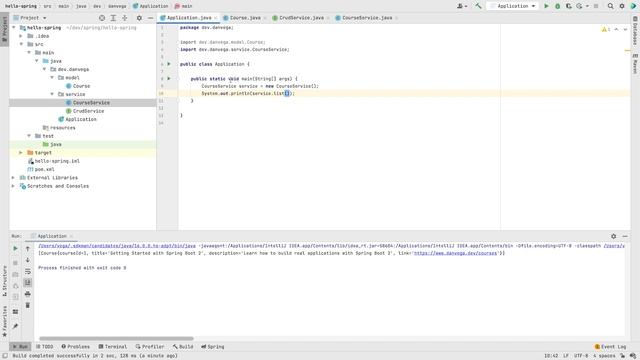Click the run gutter arrow beside class Application

tap(169, 64)
